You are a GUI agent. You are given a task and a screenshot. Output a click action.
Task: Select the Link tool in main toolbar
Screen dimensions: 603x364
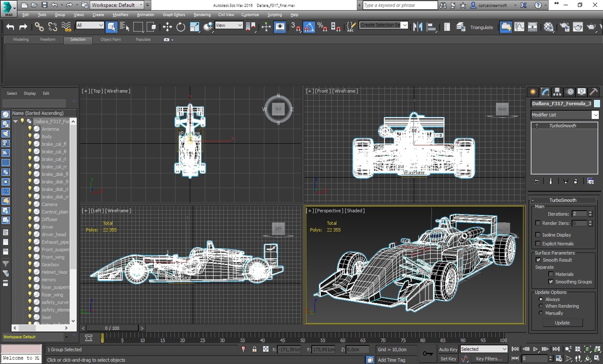click(39, 27)
